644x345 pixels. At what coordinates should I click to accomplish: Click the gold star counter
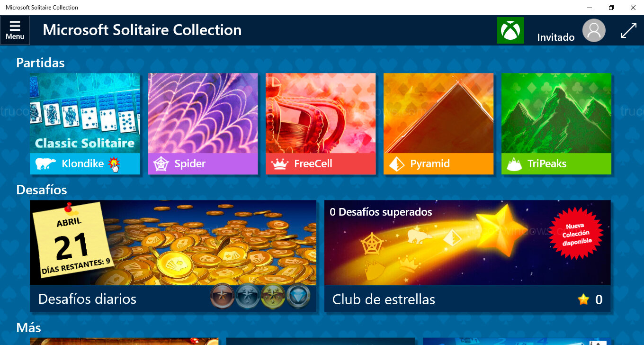point(590,300)
